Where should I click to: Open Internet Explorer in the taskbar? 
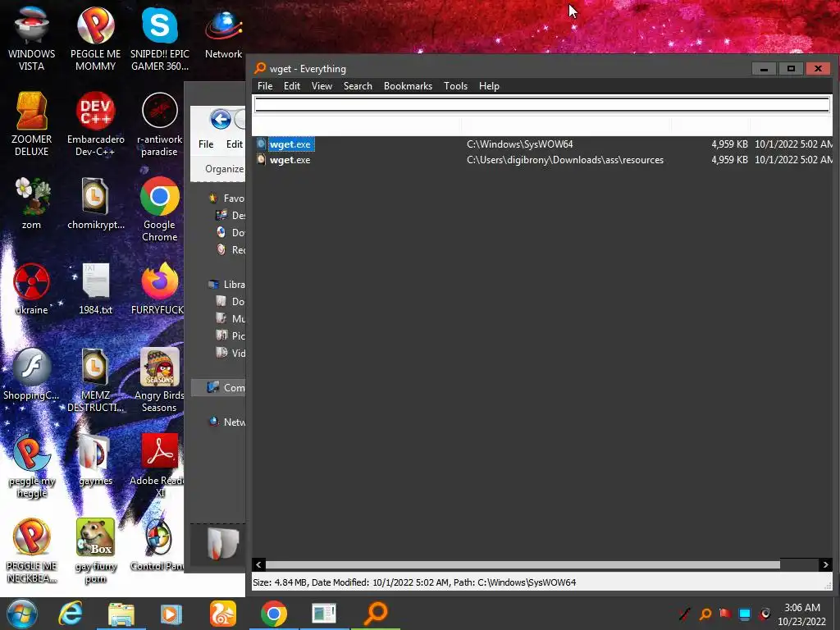(x=71, y=614)
